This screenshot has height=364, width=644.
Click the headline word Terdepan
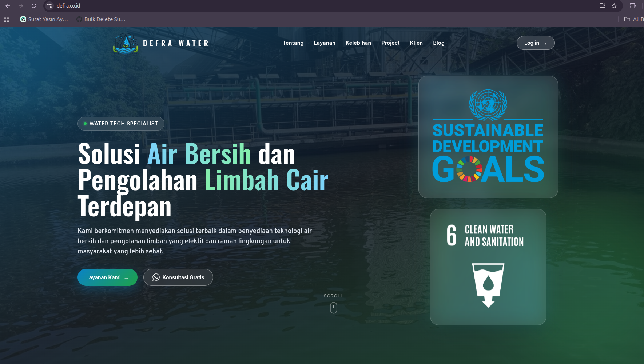point(124,207)
